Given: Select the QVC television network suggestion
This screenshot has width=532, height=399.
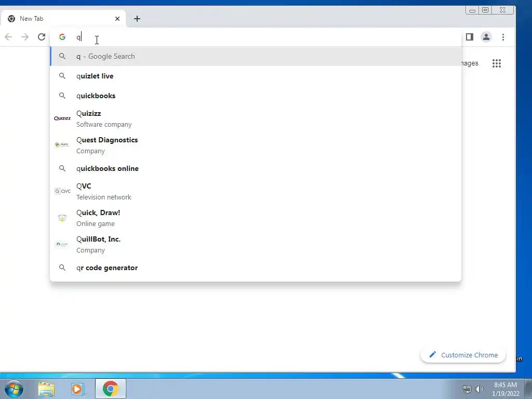Looking at the screenshot, I should pyautogui.click(x=256, y=191).
